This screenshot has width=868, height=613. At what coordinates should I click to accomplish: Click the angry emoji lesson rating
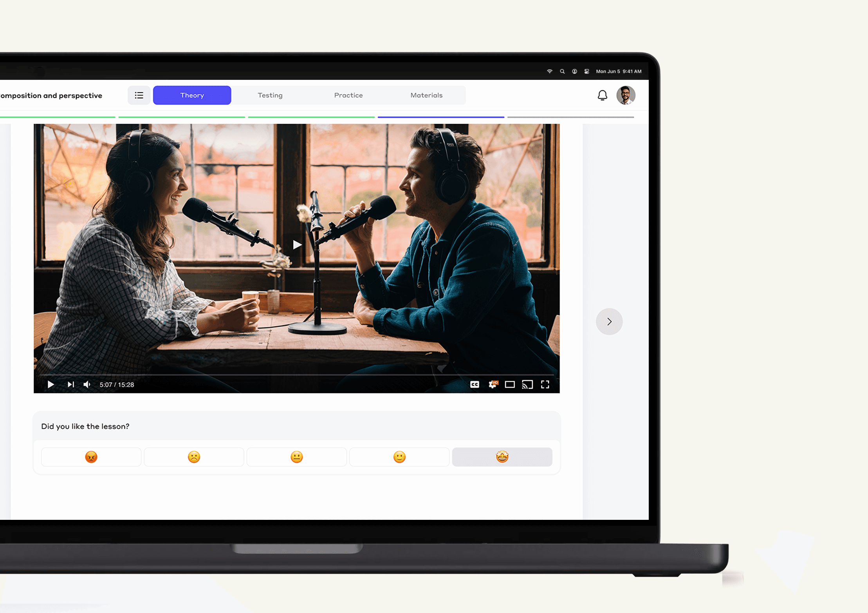[x=91, y=457]
